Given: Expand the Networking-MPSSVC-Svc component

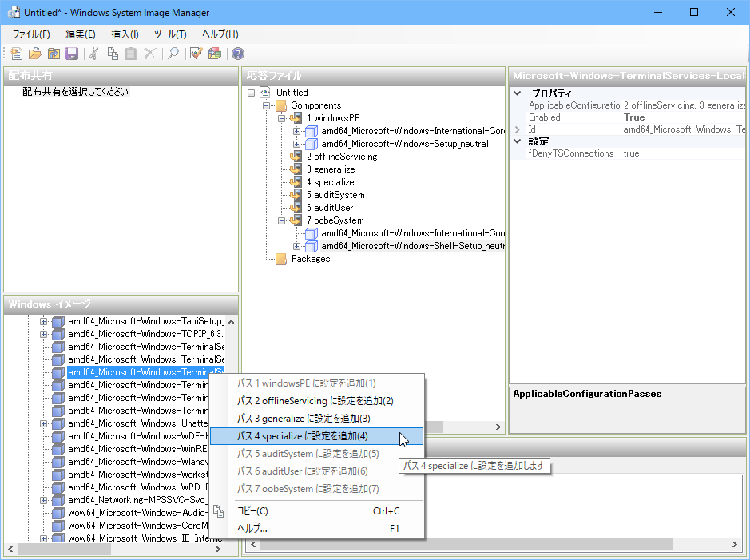Looking at the screenshot, I should pos(43,500).
